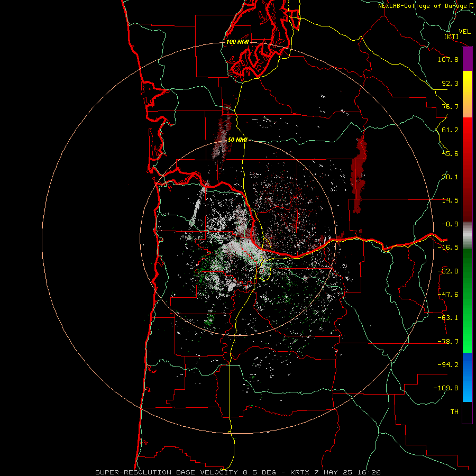The width and height of the screenshot is (476, 476).
Task: Select the 45.6 velocity scale value
Action: (450, 153)
